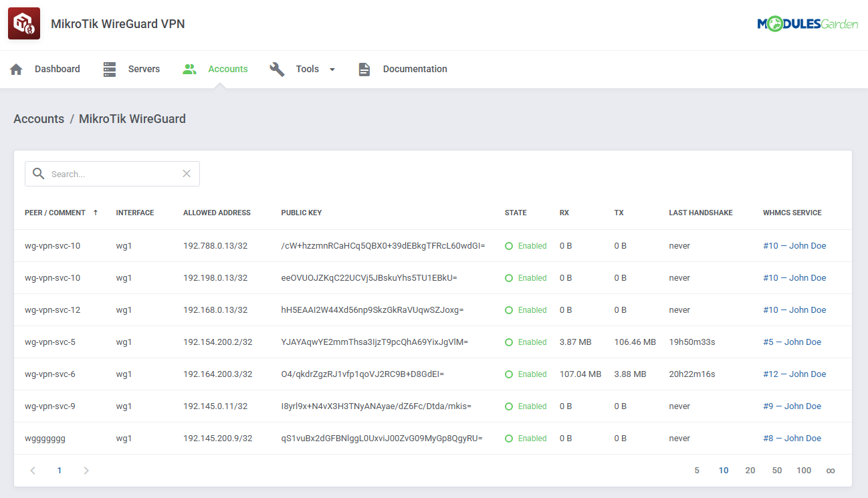Clear the search field with the X
The height and width of the screenshot is (498, 868).
[187, 174]
